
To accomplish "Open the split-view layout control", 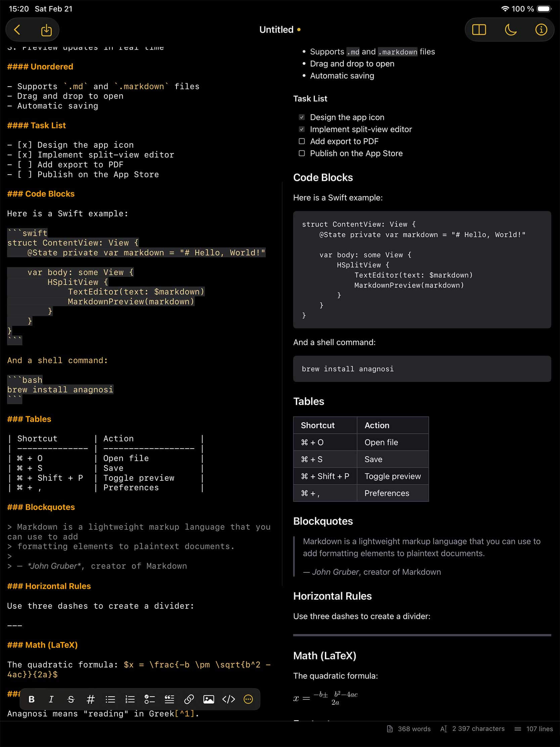I will pos(479,30).
